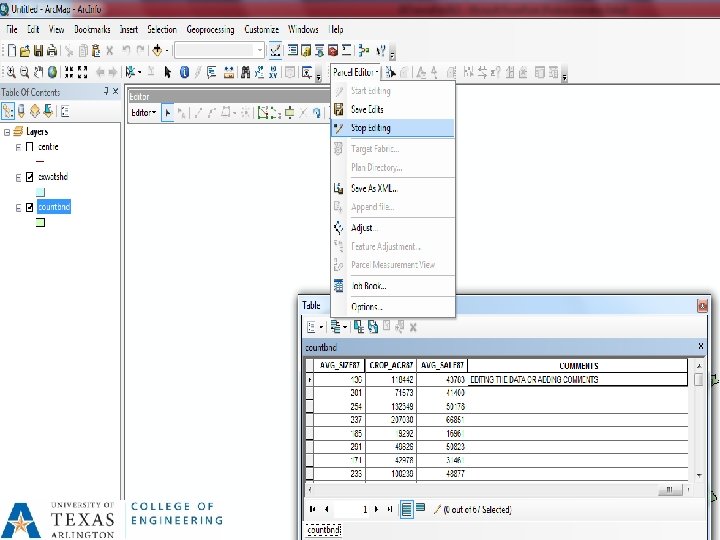Click List By Selection icon
The height and width of the screenshot is (540, 720).
click(48, 111)
